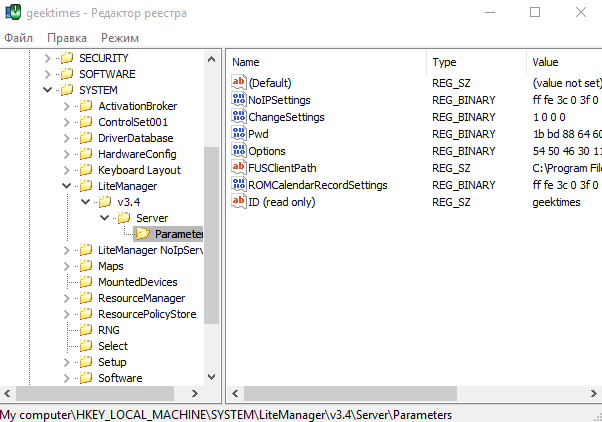Click the tree pane scroll down arrow
Image resolution: width=602 pixels, height=422 pixels.
[x=211, y=377]
